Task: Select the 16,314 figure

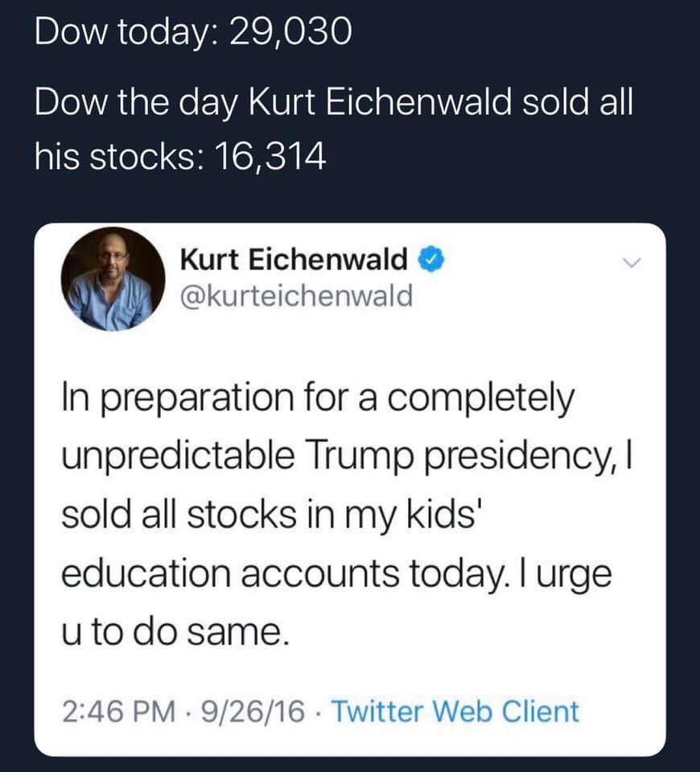Action: coord(270,157)
